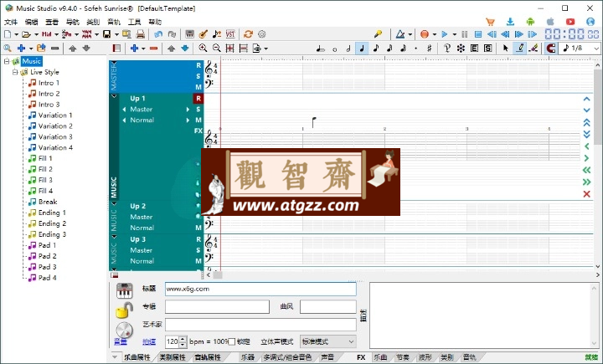The height and width of the screenshot is (364, 603).
Task: Click the orange refresh arrows icon
Action: (x=249, y=34)
